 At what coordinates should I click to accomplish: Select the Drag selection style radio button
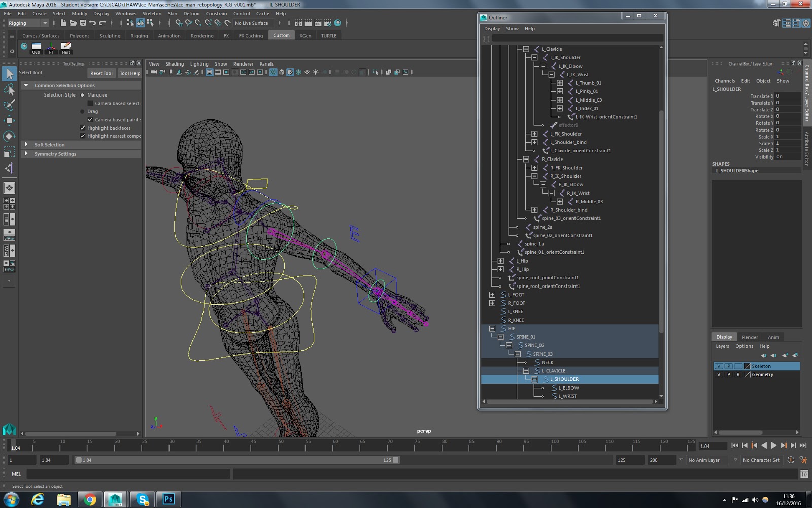point(82,111)
